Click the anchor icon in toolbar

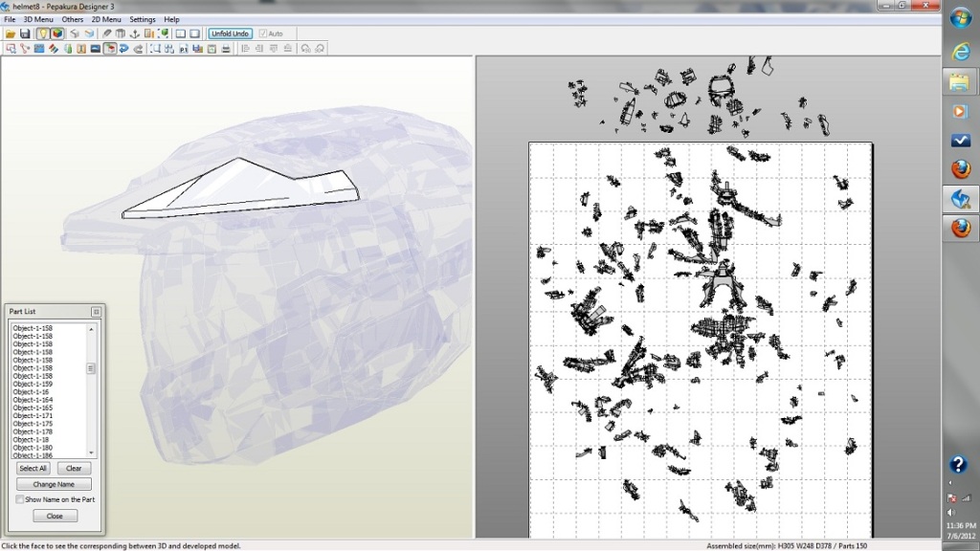[134, 33]
